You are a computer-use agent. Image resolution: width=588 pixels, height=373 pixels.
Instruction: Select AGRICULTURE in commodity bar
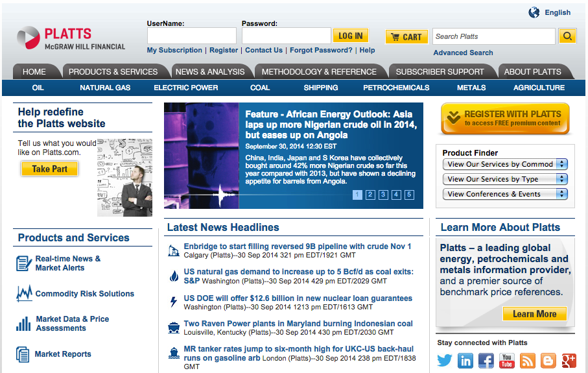539,88
